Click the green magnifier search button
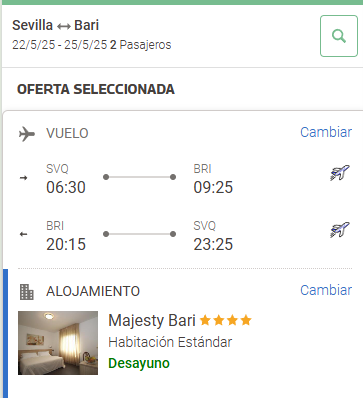The height and width of the screenshot is (398, 363). pos(339,36)
